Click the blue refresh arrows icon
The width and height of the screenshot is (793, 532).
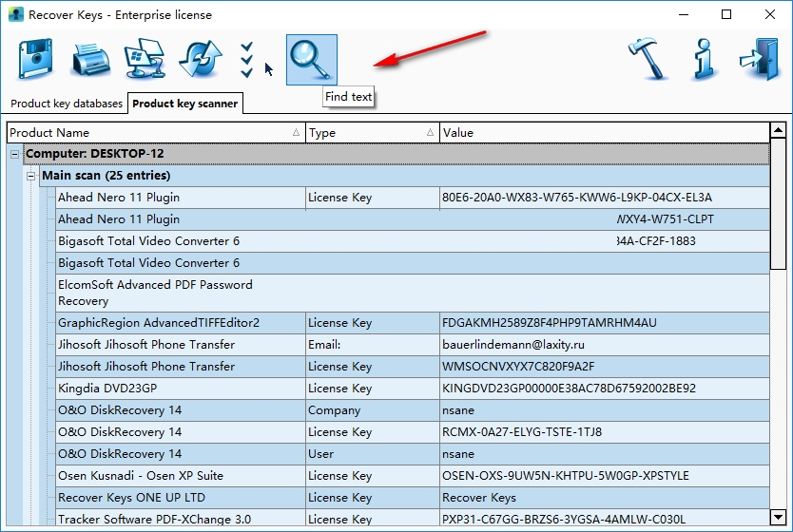[x=200, y=60]
